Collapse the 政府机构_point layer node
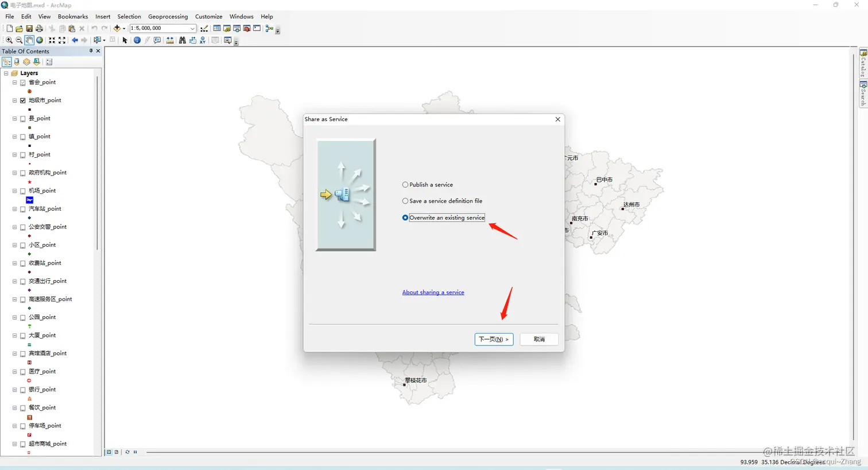 click(x=15, y=173)
